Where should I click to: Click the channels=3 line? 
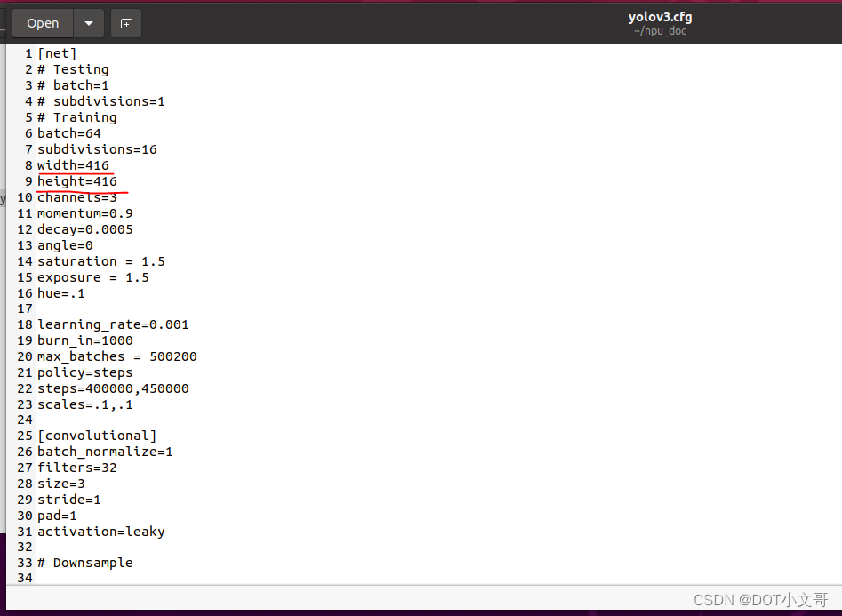tap(76, 197)
